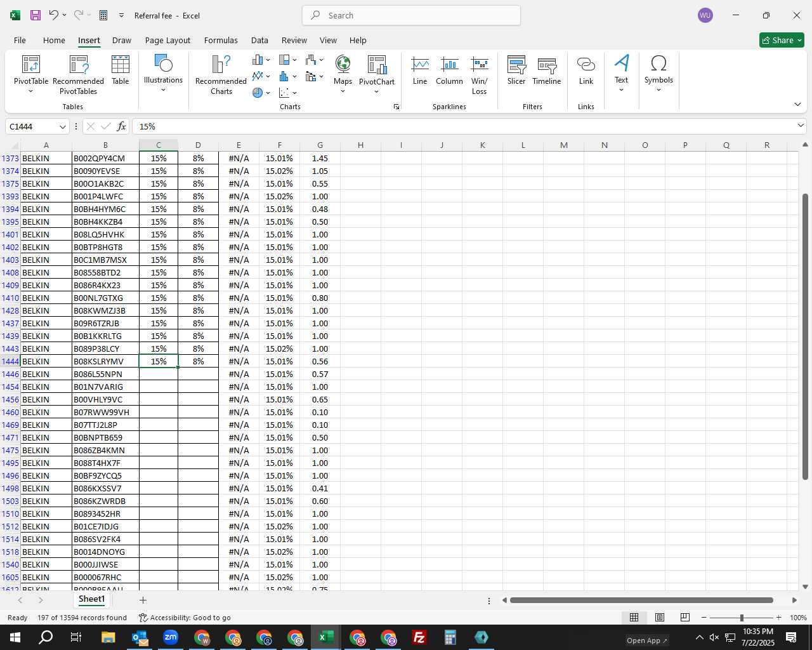The image size is (812, 650).
Task: Insert a scatter or bubble chart
Action: 284,93
